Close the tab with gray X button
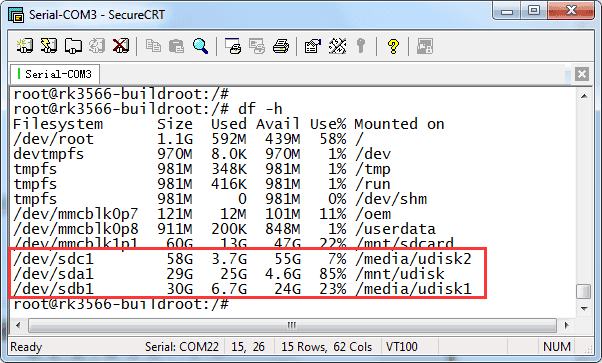The width and height of the screenshot is (602, 363). [582, 74]
